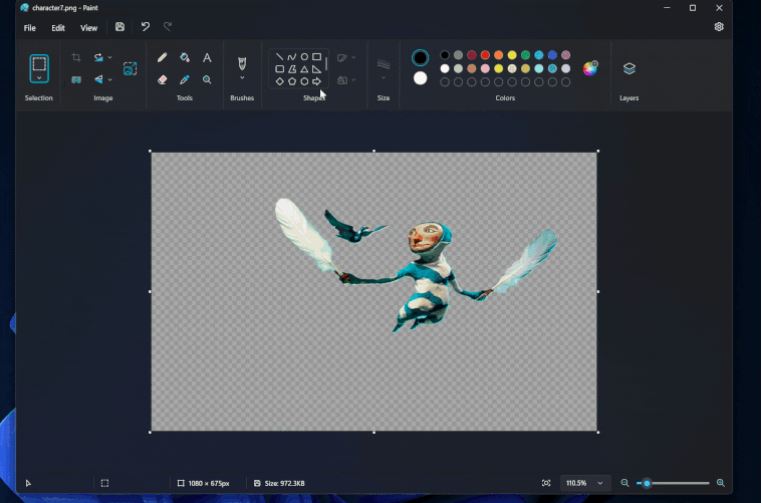762x503 pixels.
Task: Click the Save icon in title bar
Action: pos(120,27)
